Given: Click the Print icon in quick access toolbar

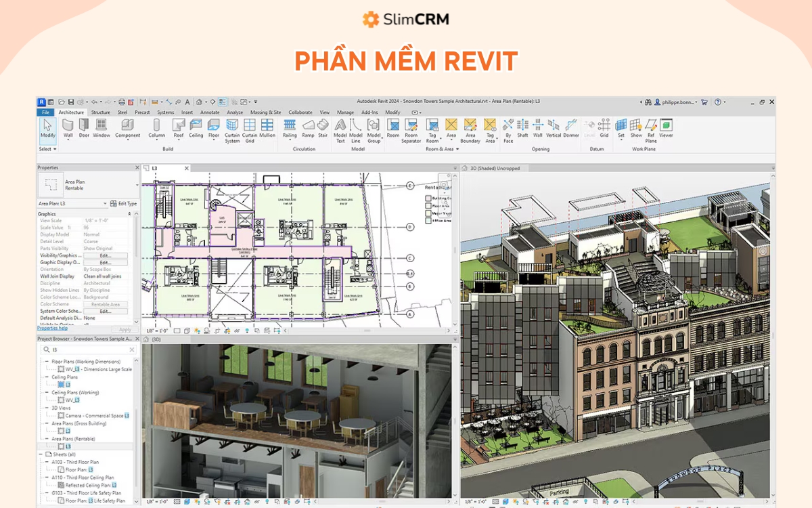Looking at the screenshot, I should coord(122,102).
